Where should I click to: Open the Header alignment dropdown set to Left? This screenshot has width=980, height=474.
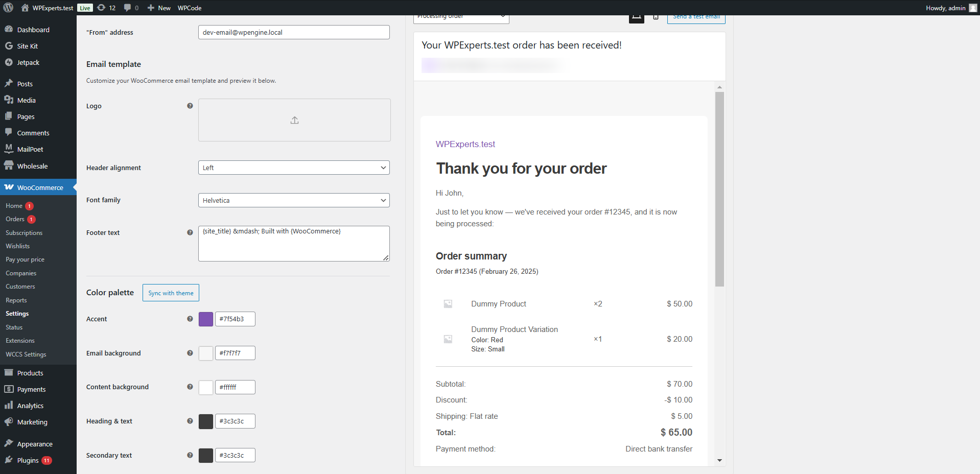(x=293, y=168)
